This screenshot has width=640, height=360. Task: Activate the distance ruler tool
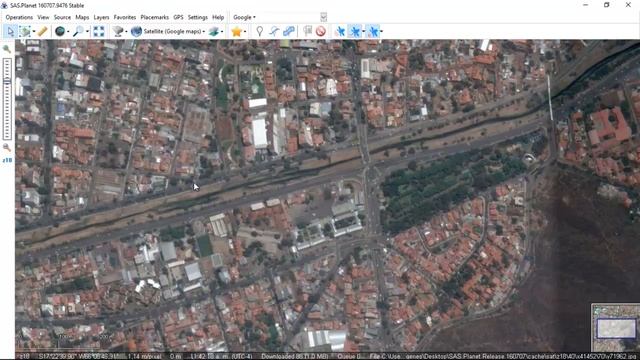[x=42, y=31]
